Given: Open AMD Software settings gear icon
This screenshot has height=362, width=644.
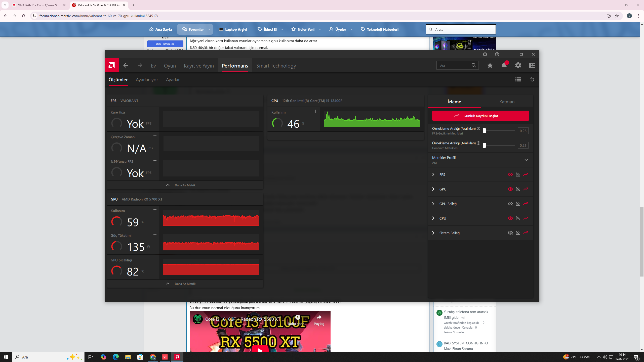Looking at the screenshot, I should 518,66.
